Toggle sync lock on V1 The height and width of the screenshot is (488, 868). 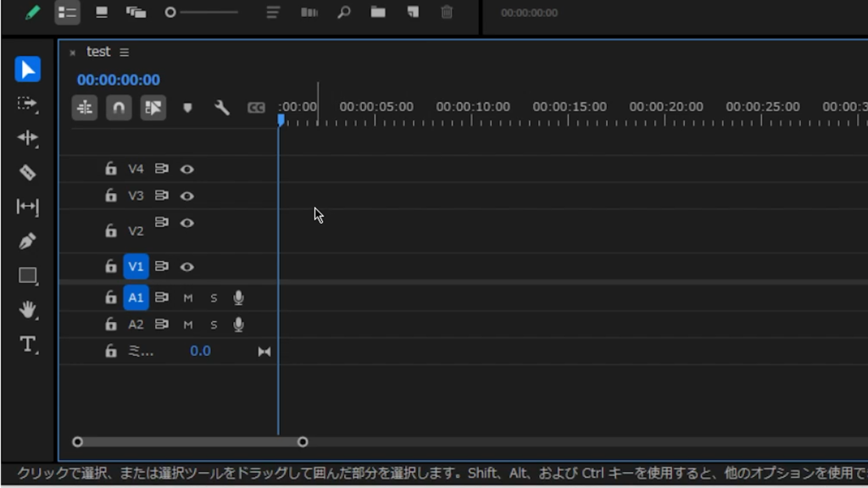(x=162, y=266)
